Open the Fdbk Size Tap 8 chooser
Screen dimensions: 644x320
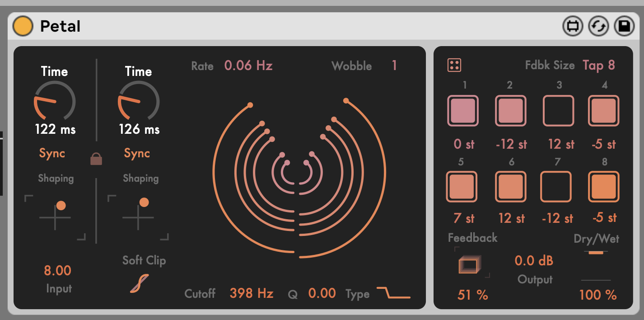click(x=599, y=66)
